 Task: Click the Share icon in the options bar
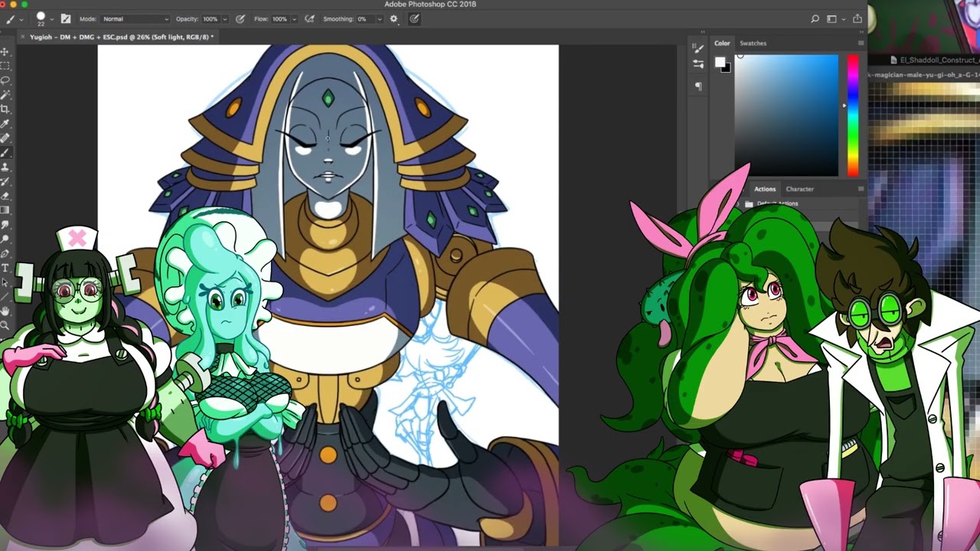coord(857,19)
